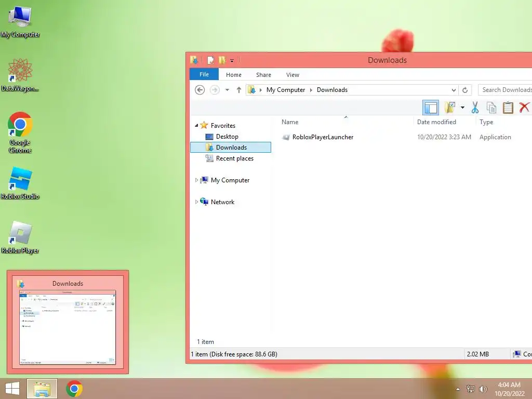Image resolution: width=532 pixels, height=399 pixels.
Task: Click the disk free space status text
Action: click(234, 354)
